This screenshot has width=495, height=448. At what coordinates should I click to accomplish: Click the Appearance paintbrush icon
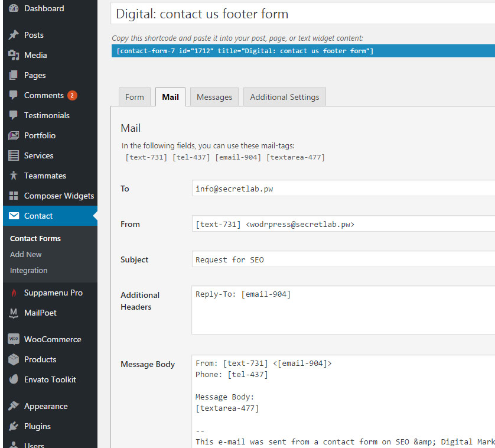pos(14,407)
